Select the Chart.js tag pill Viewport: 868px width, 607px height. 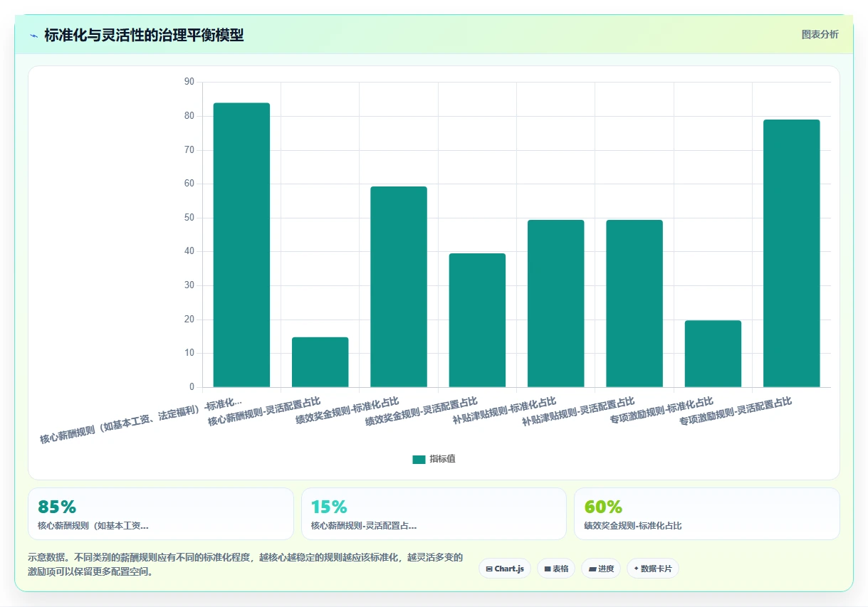coord(505,569)
